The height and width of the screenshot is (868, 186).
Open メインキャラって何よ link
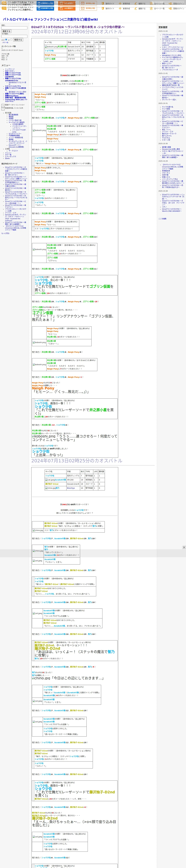pyautogui.click(x=170, y=179)
